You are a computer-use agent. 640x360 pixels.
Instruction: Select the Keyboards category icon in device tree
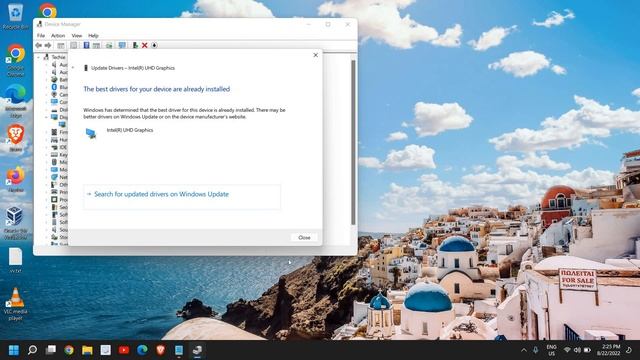click(54, 155)
